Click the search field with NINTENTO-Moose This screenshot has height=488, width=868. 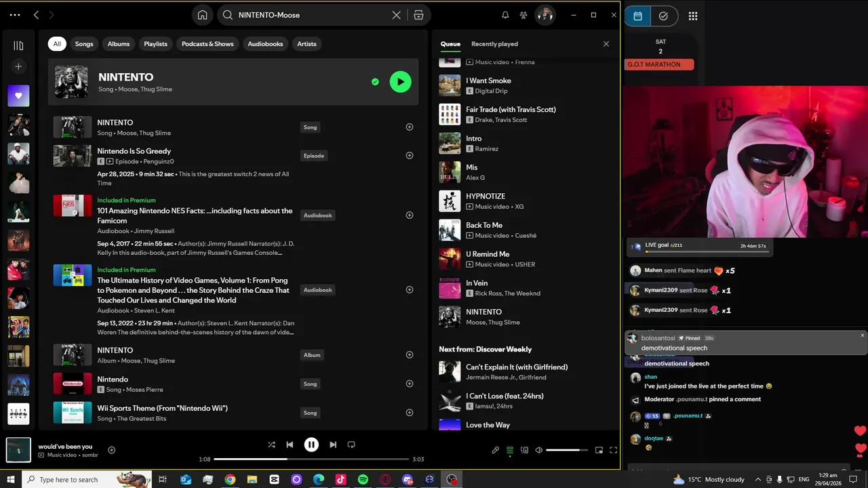pyautogui.click(x=312, y=15)
